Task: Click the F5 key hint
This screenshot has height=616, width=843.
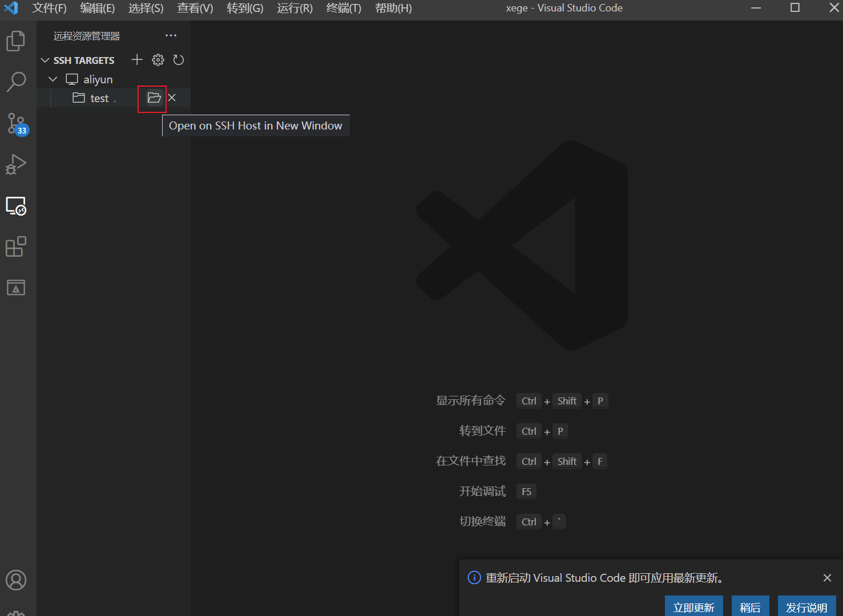Action: coord(526,492)
